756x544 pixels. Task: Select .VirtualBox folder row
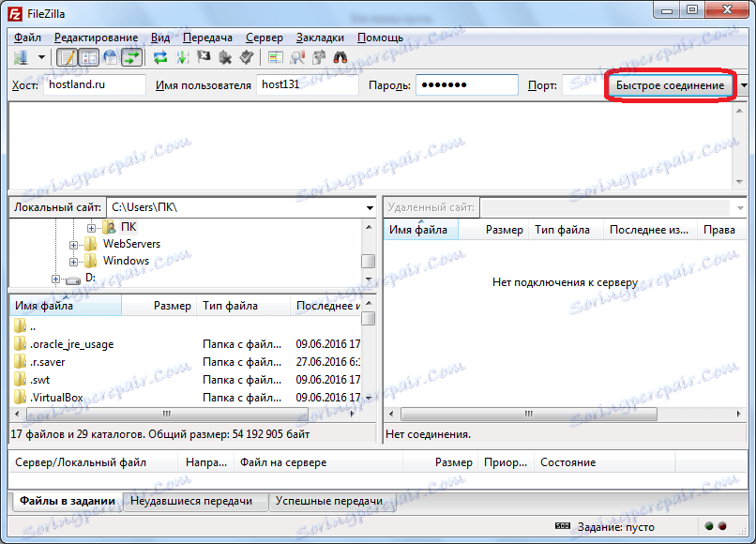pyautogui.click(x=185, y=398)
